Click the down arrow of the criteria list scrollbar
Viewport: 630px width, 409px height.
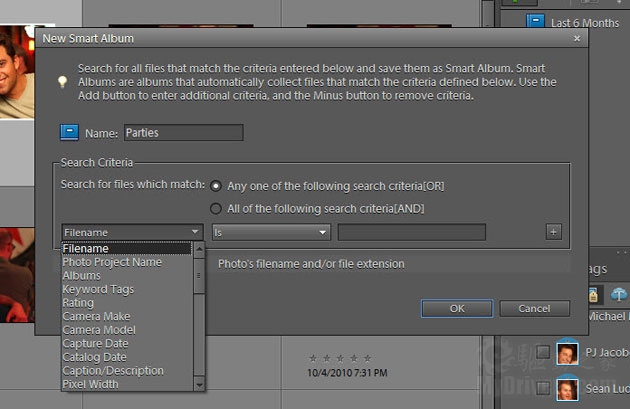tap(199, 384)
